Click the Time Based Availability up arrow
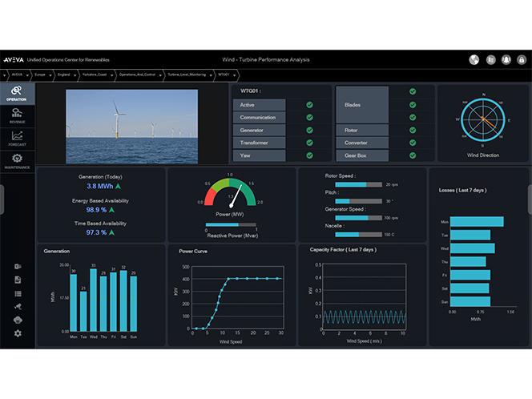This screenshot has height=399, width=532. (111, 232)
